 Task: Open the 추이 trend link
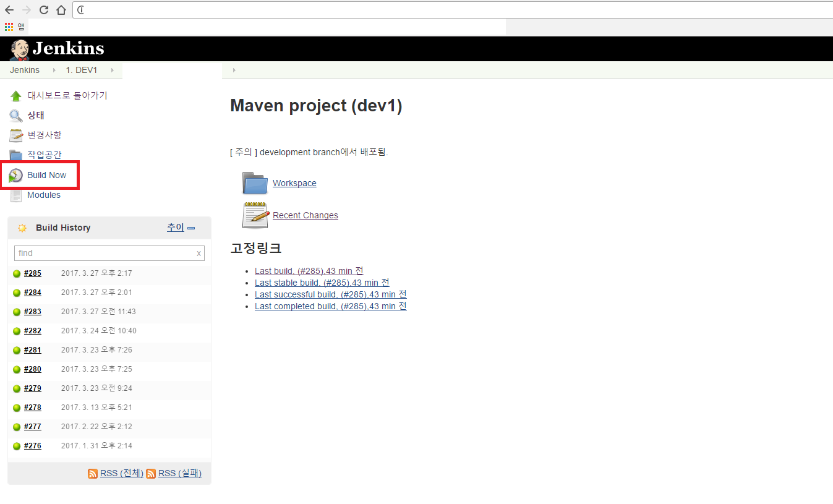pyautogui.click(x=175, y=228)
